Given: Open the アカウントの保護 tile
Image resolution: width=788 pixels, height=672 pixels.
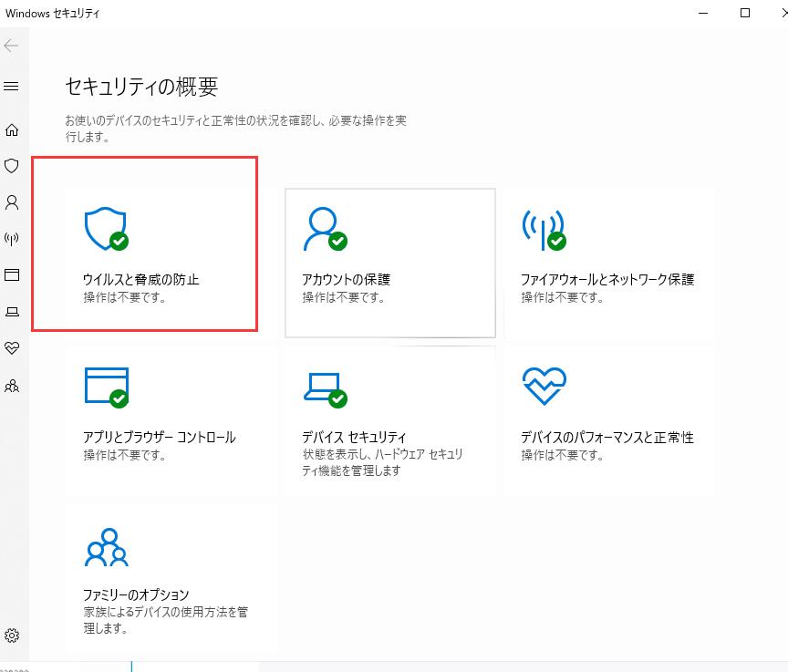Looking at the screenshot, I should 389,262.
